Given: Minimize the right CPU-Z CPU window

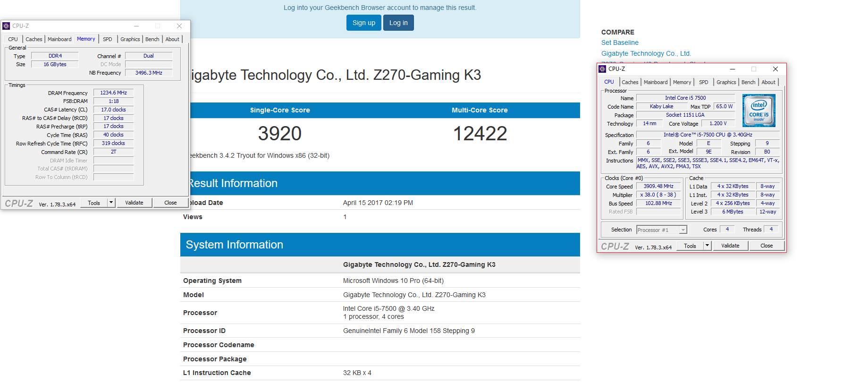Looking at the screenshot, I should tap(732, 69).
